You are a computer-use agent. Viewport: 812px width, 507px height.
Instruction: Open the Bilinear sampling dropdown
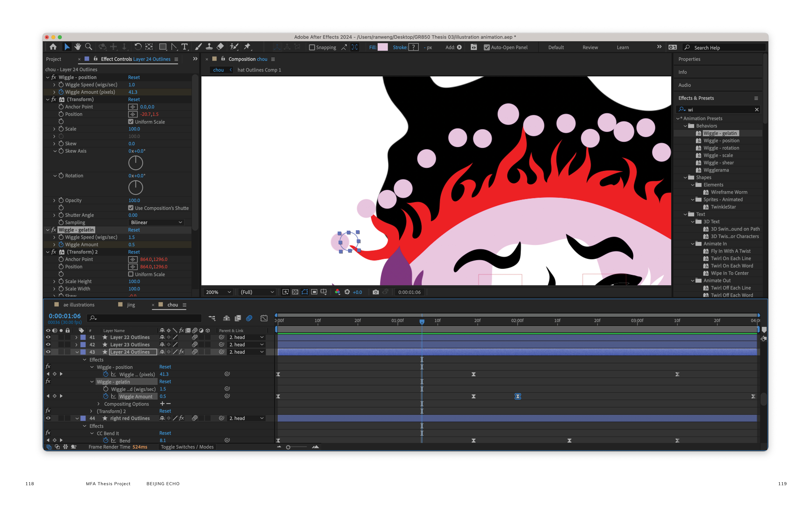(156, 222)
